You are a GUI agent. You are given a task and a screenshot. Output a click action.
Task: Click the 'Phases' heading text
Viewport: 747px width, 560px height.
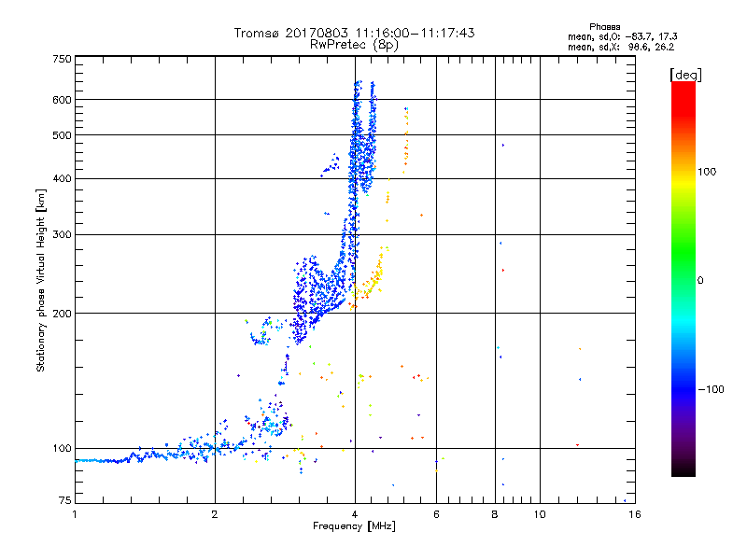604,27
